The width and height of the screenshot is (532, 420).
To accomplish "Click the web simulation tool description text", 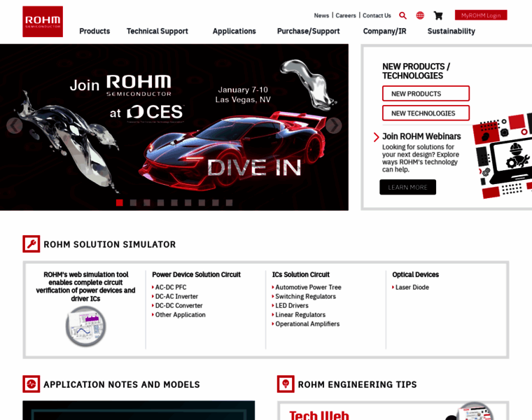I will [85, 287].
